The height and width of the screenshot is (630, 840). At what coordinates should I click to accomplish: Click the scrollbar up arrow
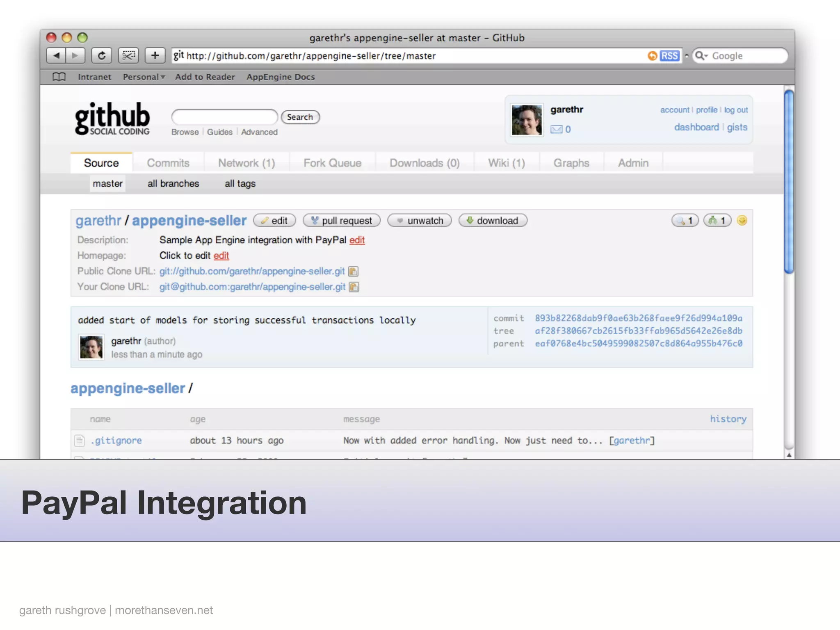(x=789, y=454)
